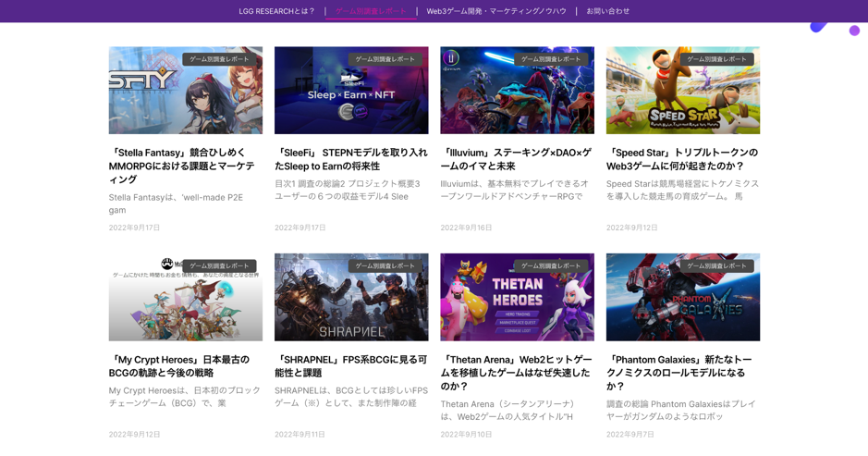Image resolution: width=868 pixels, height=456 pixels.
Task: Click the date 2022年9月17日 under Stella Fantasy
Action: pyautogui.click(x=134, y=228)
